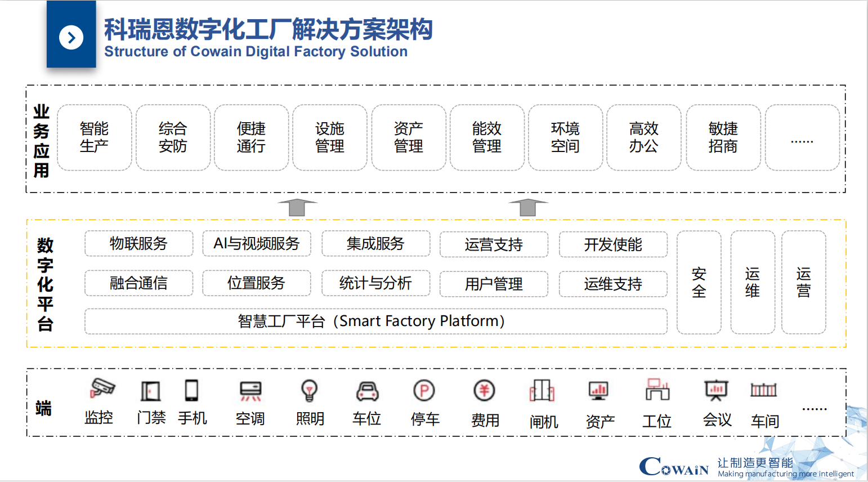Select the meeting presentation icon above 会议
This screenshot has height=482, width=868.
(716, 390)
